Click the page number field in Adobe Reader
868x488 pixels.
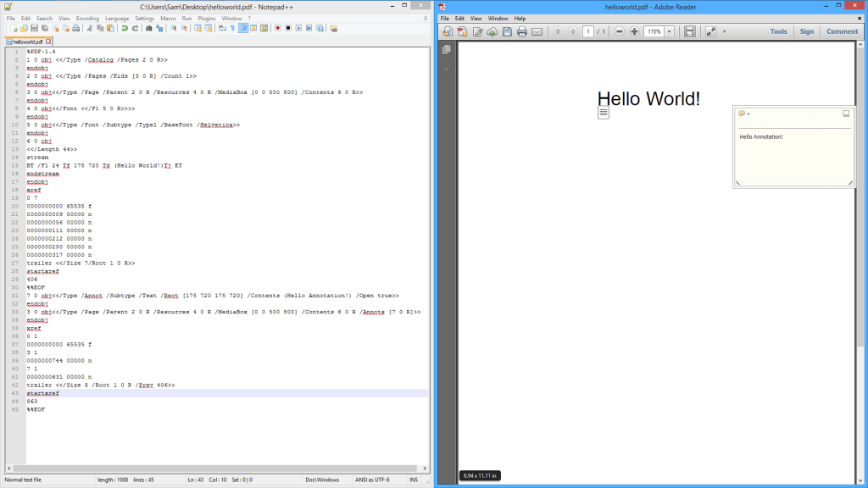pos(587,32)
